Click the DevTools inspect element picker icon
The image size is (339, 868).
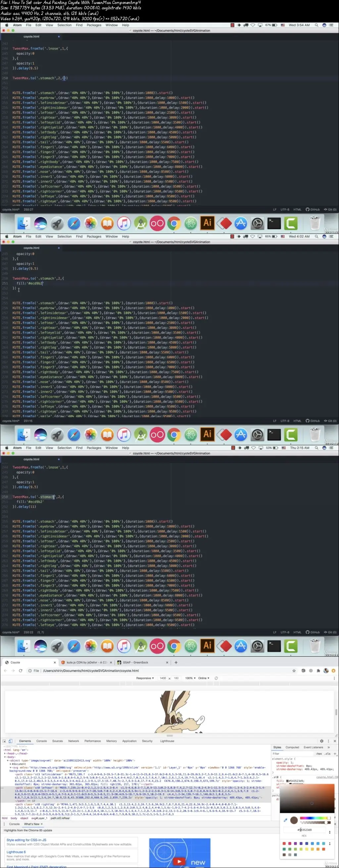[x=4, y=741]
